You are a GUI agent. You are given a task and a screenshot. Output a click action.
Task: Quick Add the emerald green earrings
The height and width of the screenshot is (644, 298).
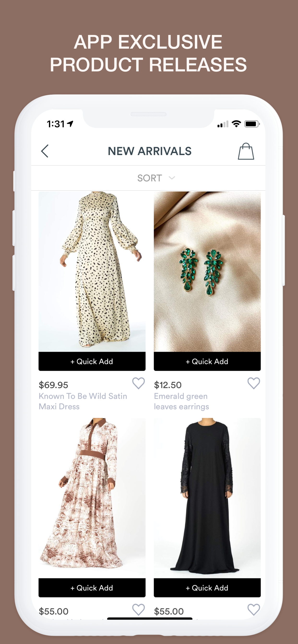[207, 361]
